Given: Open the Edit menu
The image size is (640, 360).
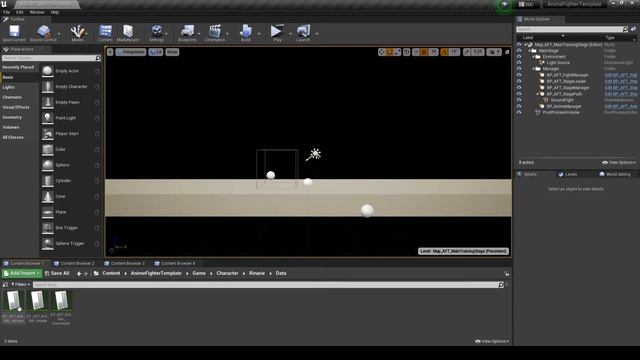Looking at the screenshot, I should pos(19,13).
